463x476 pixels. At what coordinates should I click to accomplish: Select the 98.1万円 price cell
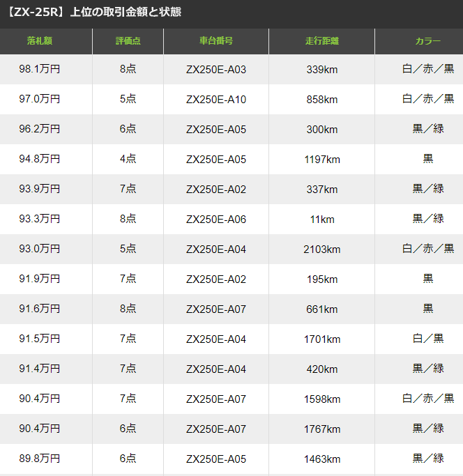click(x=40, y=69)
